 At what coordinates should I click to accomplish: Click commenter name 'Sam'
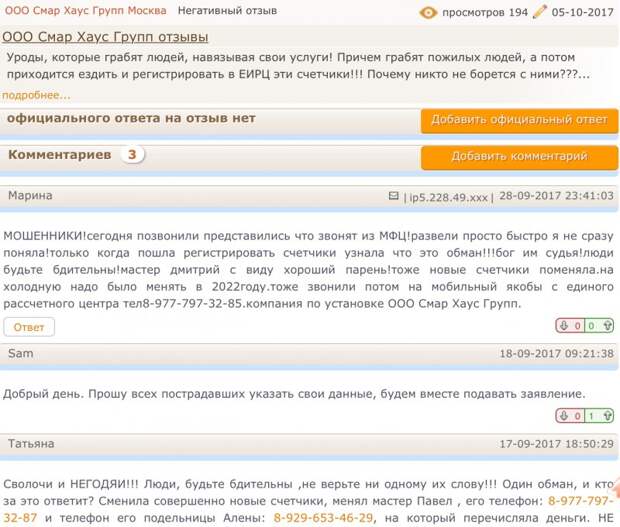coord(21,353)
